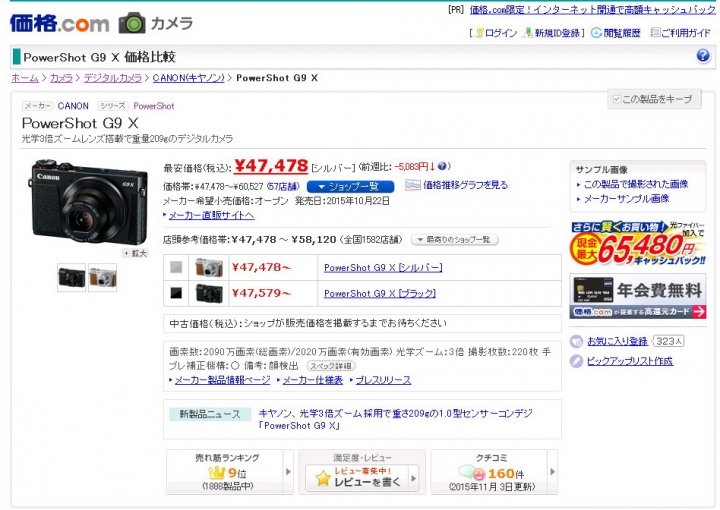720x510 pixels.
Task: Open ログイン link
Action: tap(501, 33)
